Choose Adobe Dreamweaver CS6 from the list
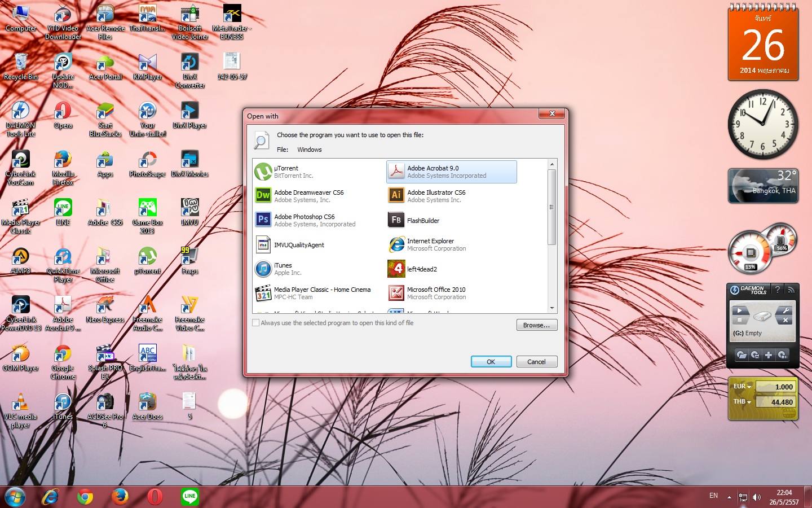Screen dimensions: 812x508 tap(308, 196)
